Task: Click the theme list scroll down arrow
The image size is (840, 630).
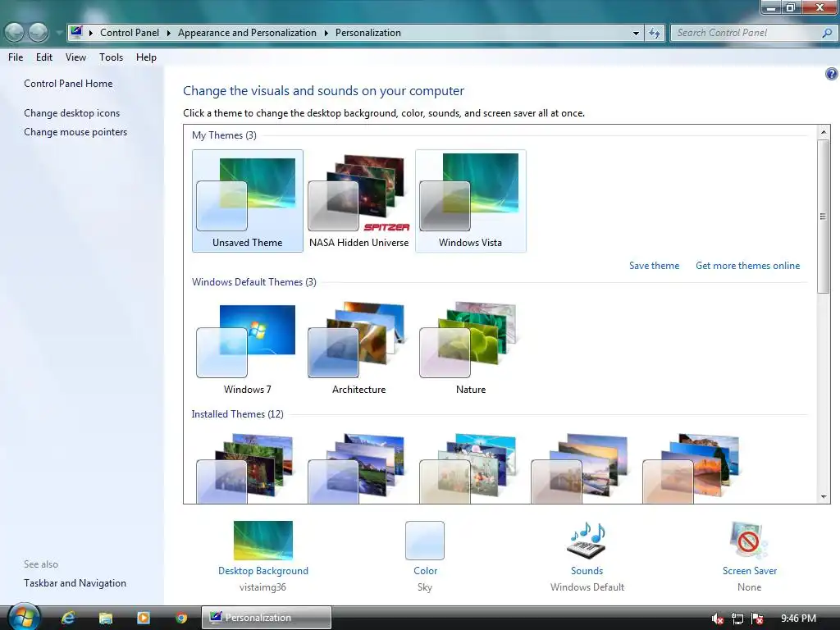Action: click(x=824, y=497)
